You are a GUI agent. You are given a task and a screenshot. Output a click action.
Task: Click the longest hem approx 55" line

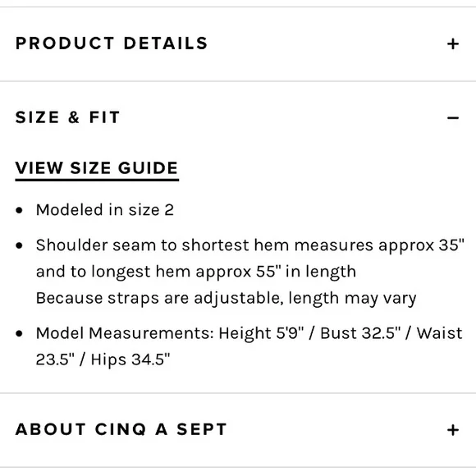point(196,272)
